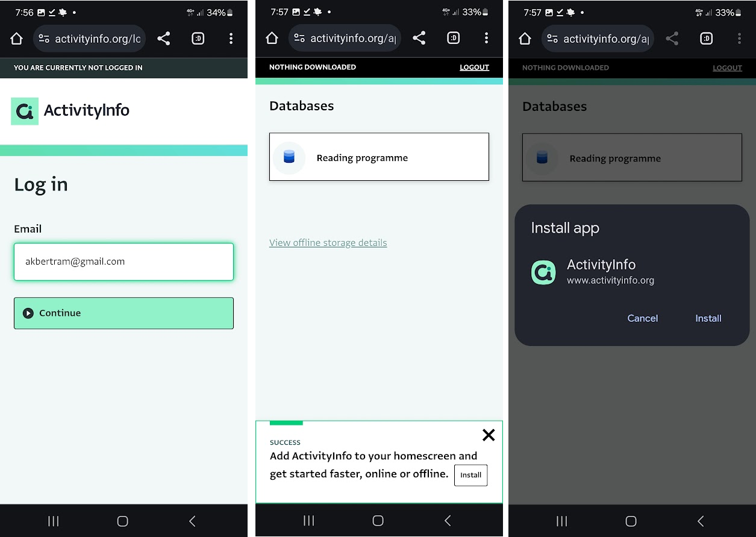756x537 pixels.
Task: Click LOGOUT link in the middle Databases screen
Action: (x=474, y=68)
